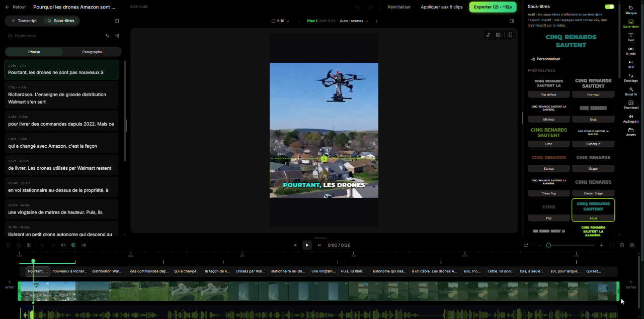Toggle the green magnet snap icon
This screenshot has height=319, width=644.
click(x=73, y=245)
